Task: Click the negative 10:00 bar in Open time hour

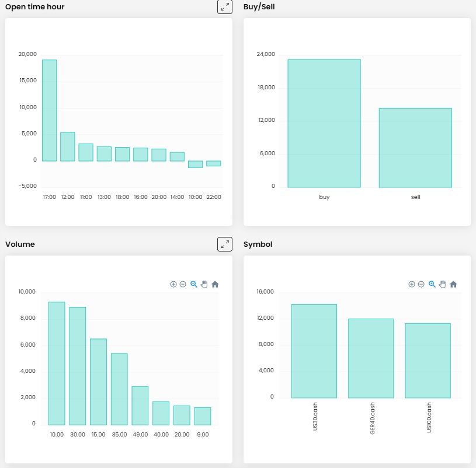Action: coord(195,164)
